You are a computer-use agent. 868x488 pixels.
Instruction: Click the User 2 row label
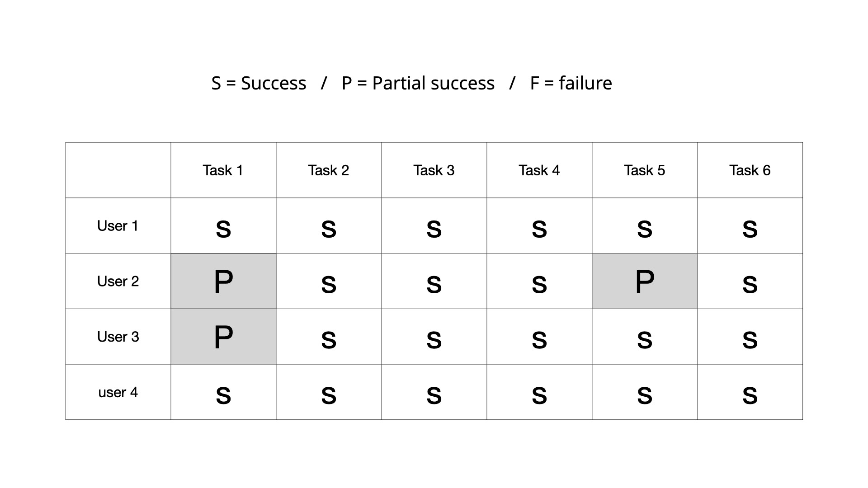coord(118,281)
